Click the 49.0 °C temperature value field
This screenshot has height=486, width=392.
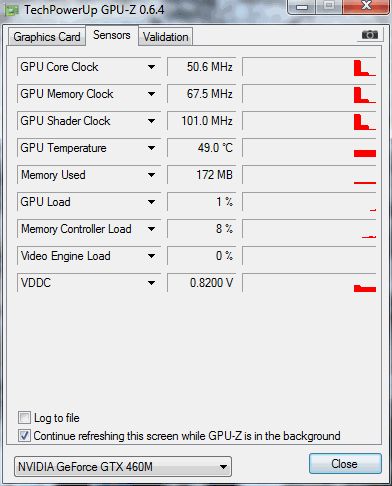(202, 148)
